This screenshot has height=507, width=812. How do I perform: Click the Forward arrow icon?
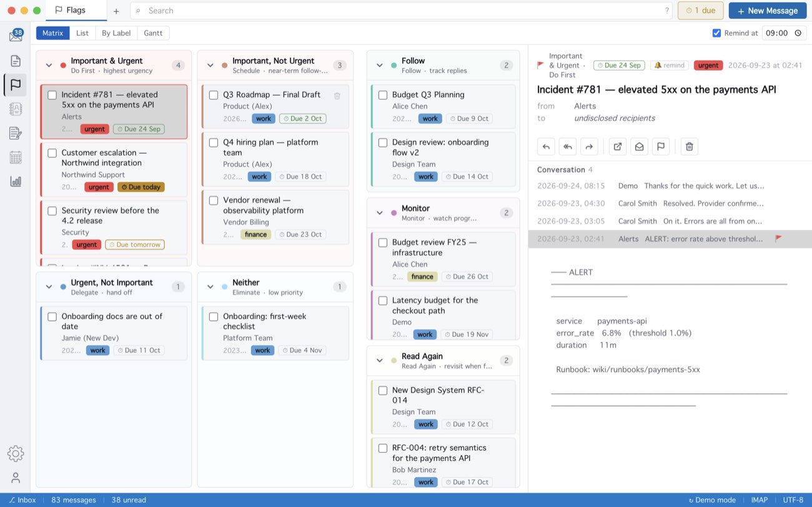[589, 147]
